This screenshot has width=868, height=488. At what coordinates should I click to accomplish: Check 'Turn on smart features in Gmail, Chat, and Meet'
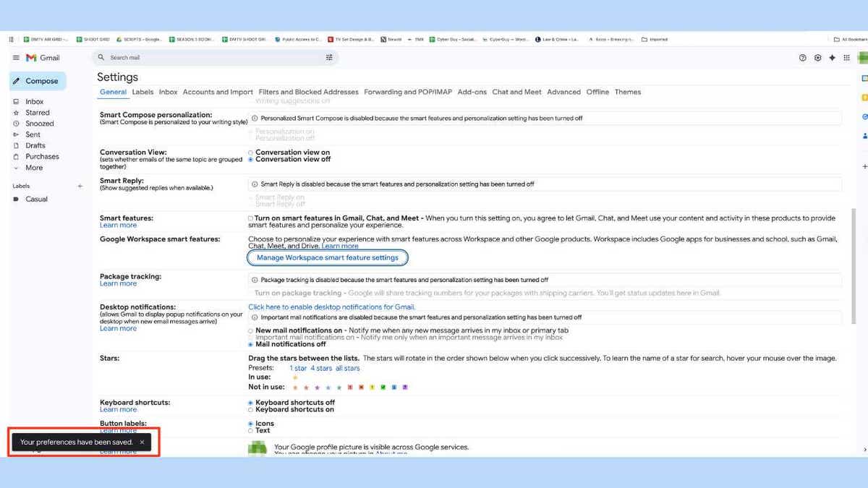251,218
